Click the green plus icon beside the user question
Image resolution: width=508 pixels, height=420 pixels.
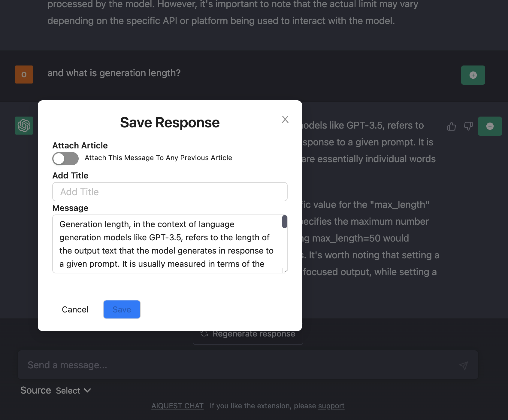coord(473,75)
